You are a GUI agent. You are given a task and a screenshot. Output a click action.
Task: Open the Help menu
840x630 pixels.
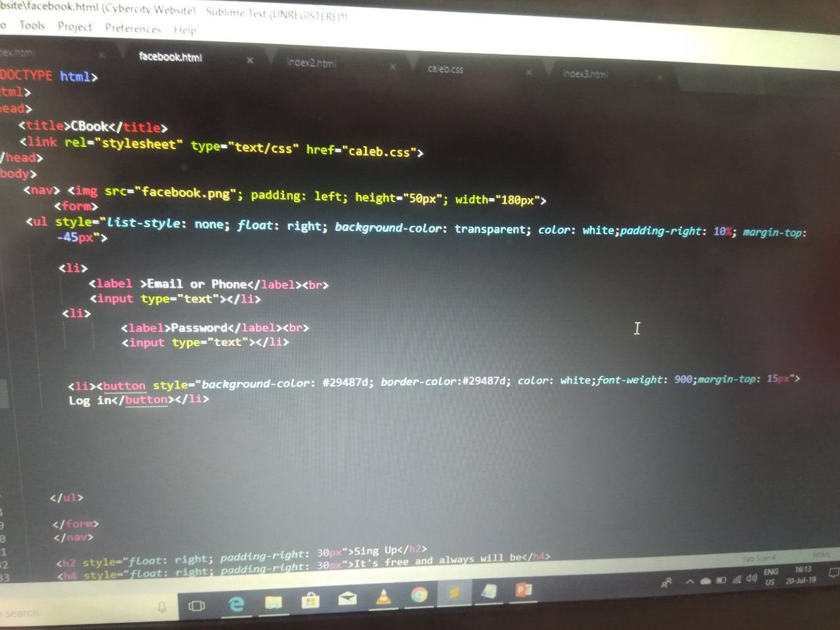pos(185,30)
